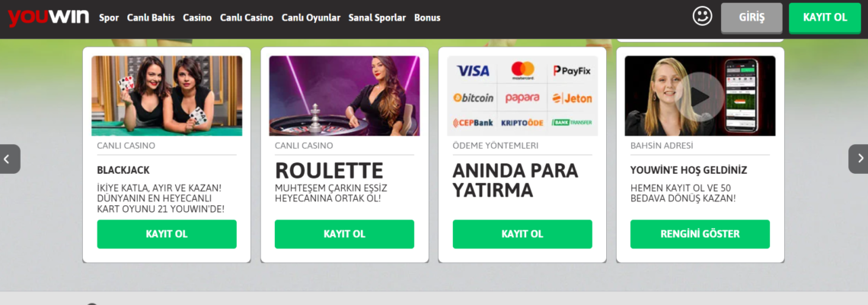Viewport: 868px width, 305px height.
Task: Click KAYIT OL in the header
Action: click(825, 18)
